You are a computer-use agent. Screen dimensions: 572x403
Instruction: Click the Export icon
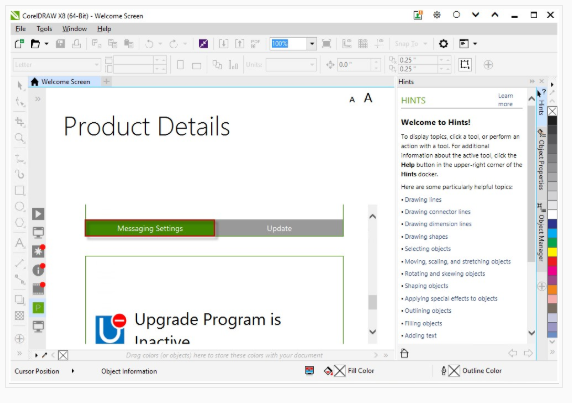239,44
